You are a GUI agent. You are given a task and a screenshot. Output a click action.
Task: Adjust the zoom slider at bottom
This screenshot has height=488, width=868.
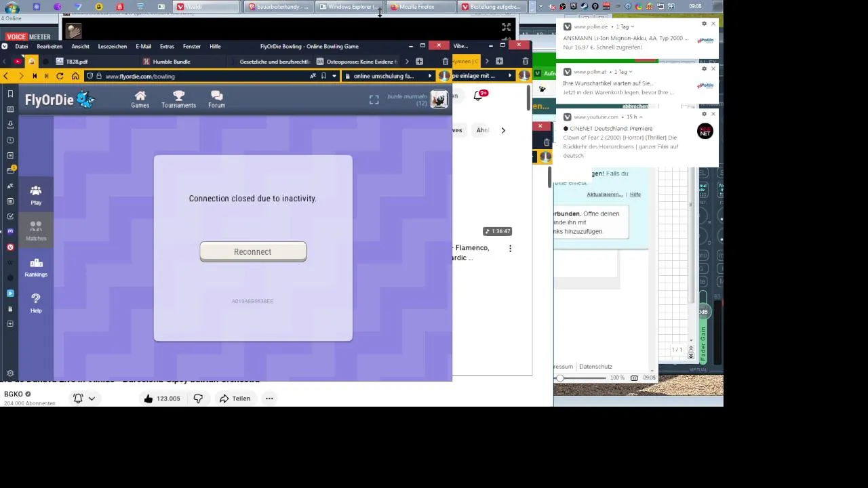coord(560,378)
